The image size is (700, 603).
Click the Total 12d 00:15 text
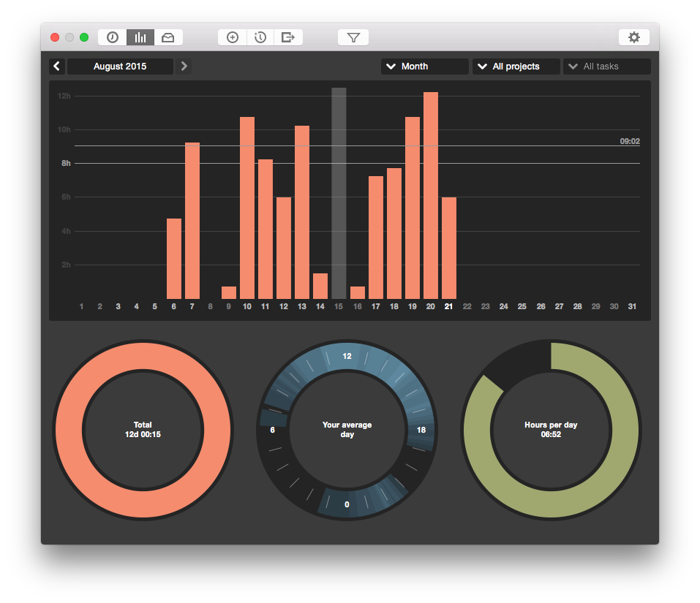coord(143,430)
